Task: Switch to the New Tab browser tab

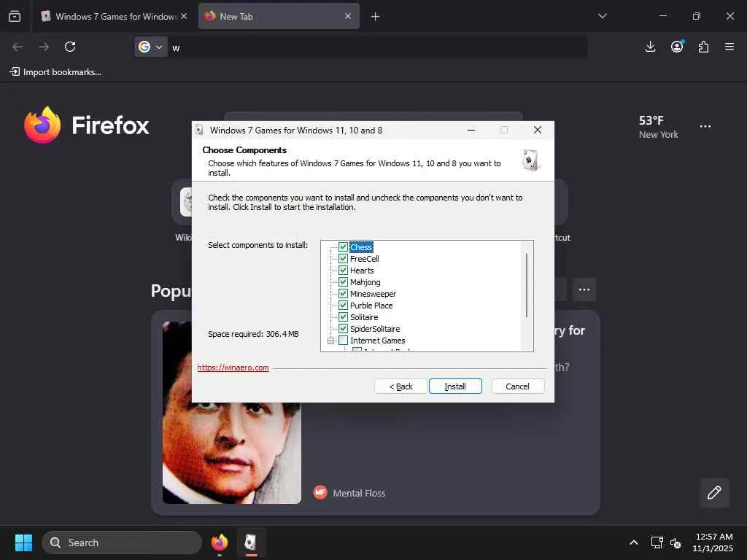Action: (x=279, y=17)
